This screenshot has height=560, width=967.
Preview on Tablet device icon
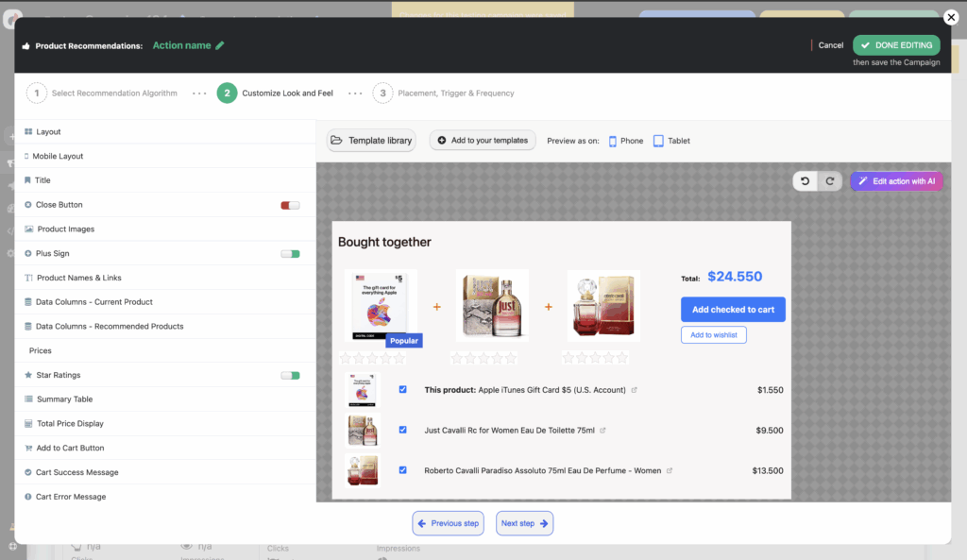tap(658, 141)
